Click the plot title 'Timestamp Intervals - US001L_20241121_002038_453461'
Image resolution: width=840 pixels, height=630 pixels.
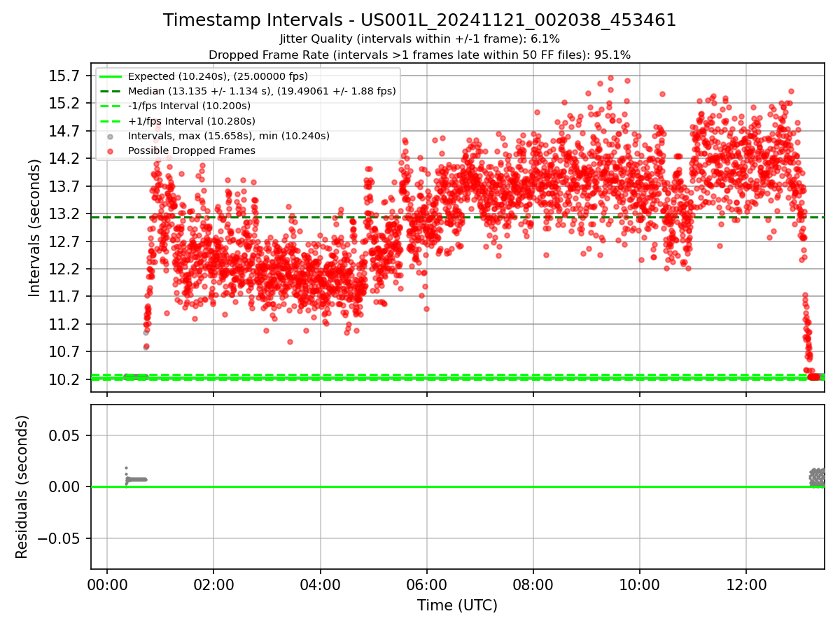point(419,20)
